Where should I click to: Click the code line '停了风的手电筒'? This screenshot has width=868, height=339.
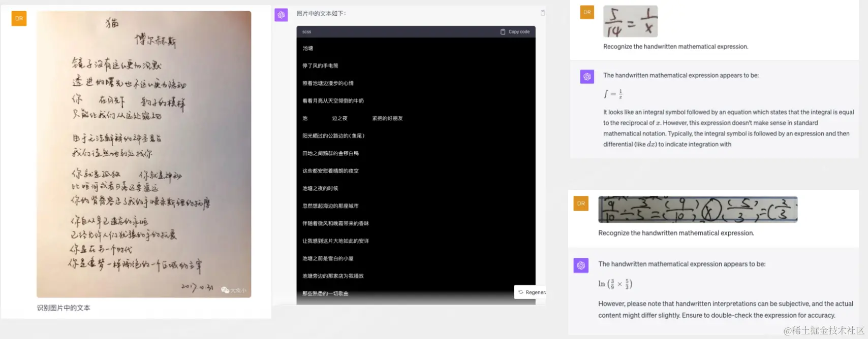click(x=320, y=65)
